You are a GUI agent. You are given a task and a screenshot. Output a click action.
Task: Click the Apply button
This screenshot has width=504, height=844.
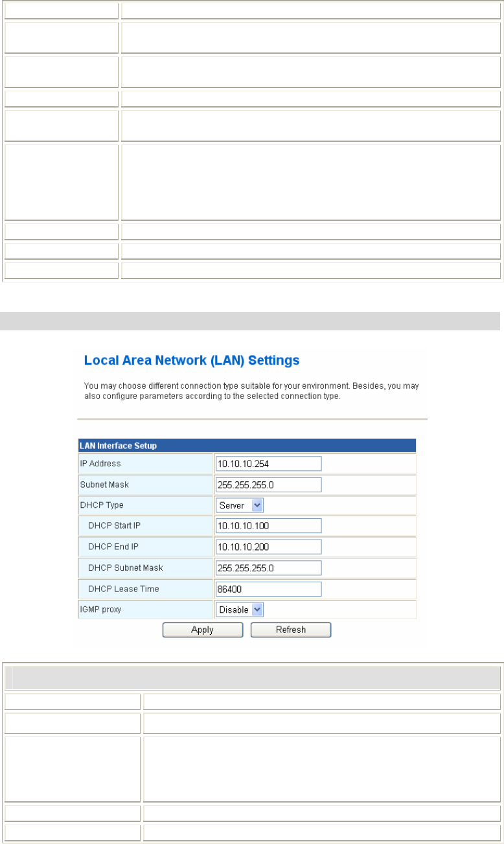tap(202, 630)
